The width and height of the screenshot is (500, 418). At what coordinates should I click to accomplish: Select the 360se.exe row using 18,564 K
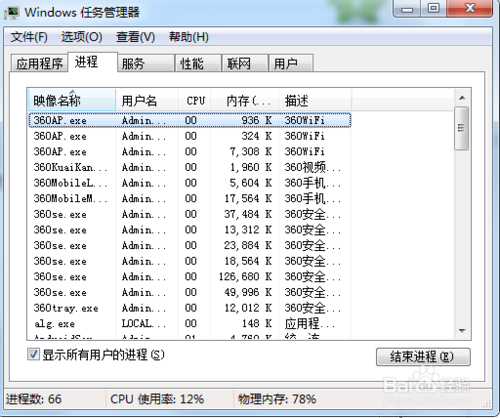click(x=190, y=261)
